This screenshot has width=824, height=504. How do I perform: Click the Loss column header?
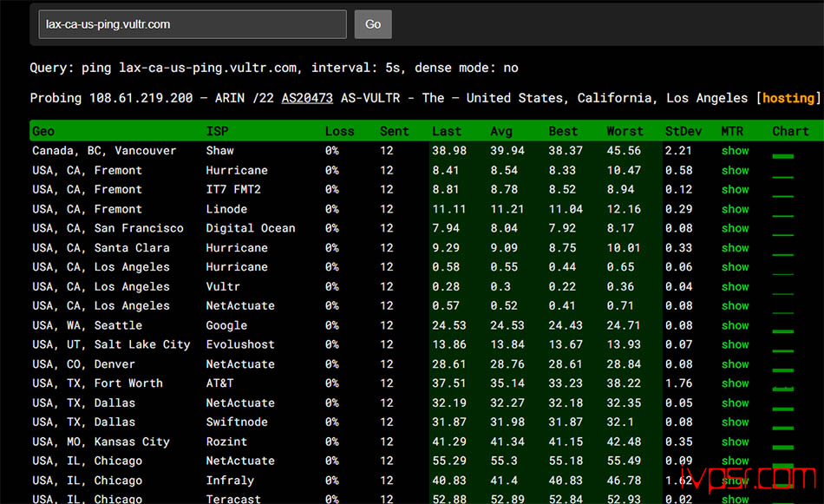coord(339,131)
